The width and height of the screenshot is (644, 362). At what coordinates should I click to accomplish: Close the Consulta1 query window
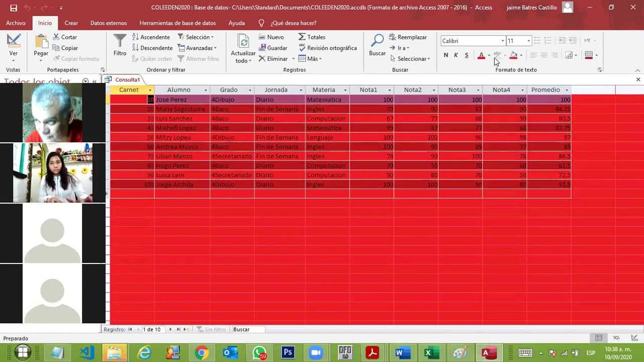(x=638, y=79)
